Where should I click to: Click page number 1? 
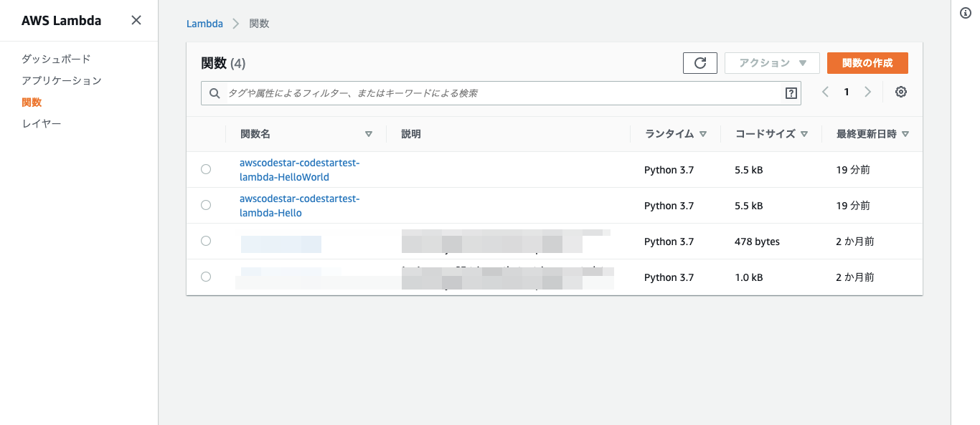pyautogui.click(x=847, y=92)
